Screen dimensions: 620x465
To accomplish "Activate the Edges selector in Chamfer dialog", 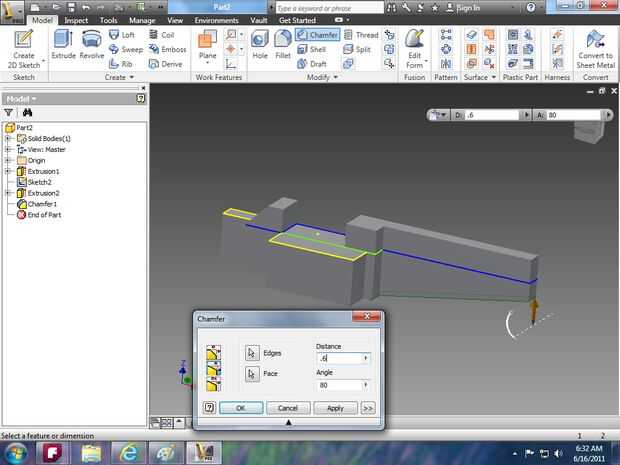I will coord(252,353).
